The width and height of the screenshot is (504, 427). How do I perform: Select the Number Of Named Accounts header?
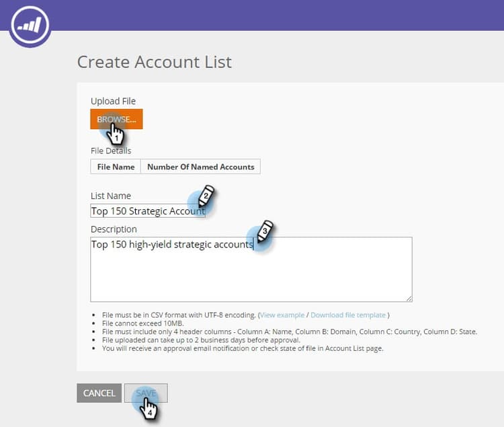click(x=200, y=167)
